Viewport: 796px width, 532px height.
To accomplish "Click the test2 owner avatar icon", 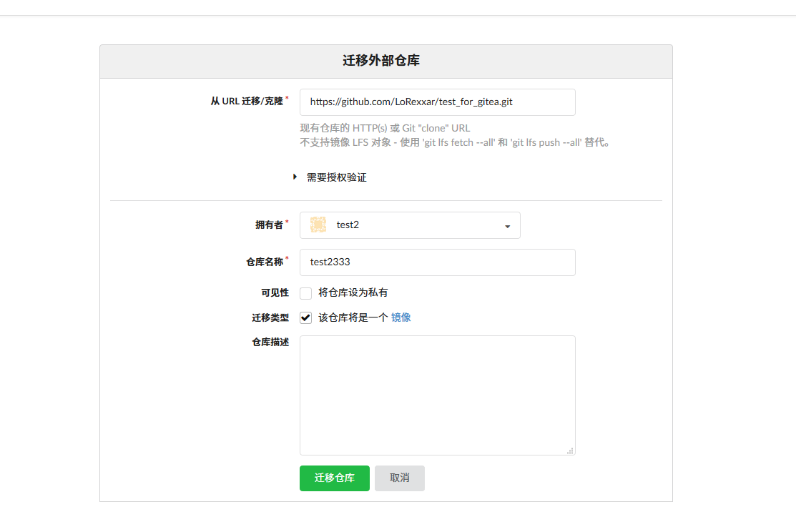I will pos(318,225).
